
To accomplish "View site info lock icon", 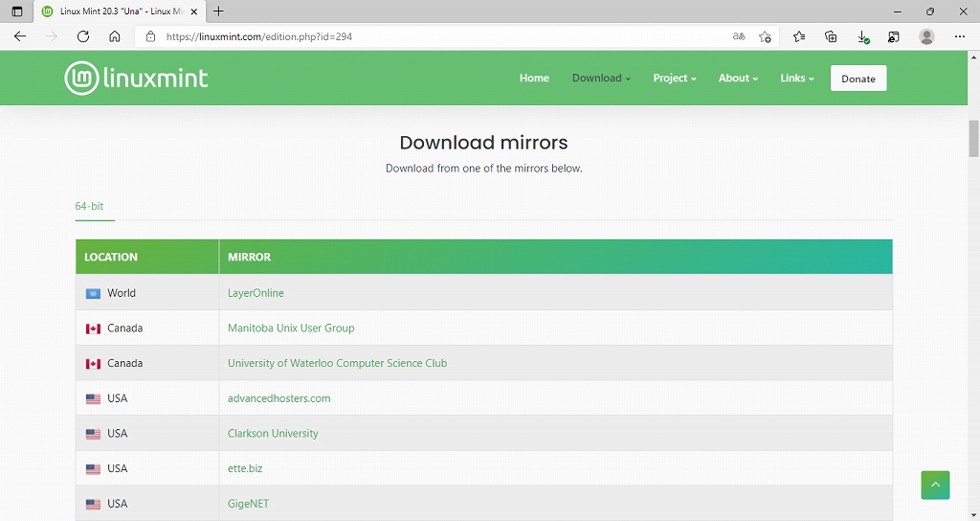I will coord(150,36).
